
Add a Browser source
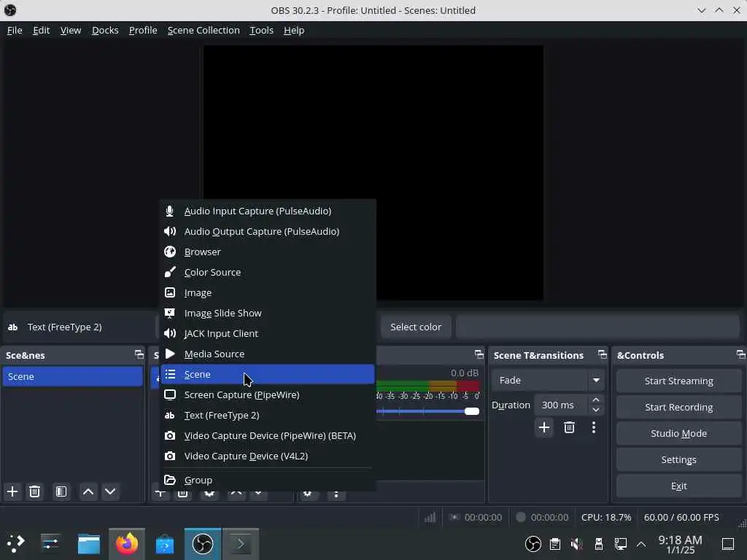coord(268,252)
